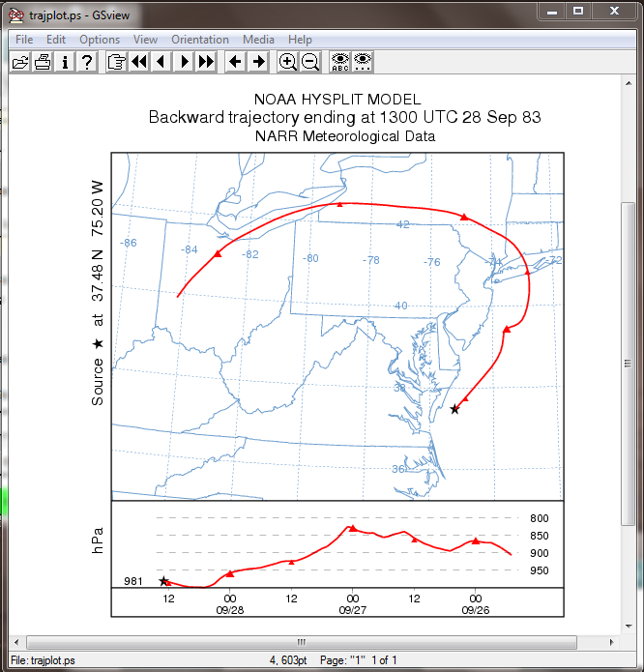Click the 'Page: "1" 1 of 1' status text
Screen dimensions: 644x672
pos(358,660)
